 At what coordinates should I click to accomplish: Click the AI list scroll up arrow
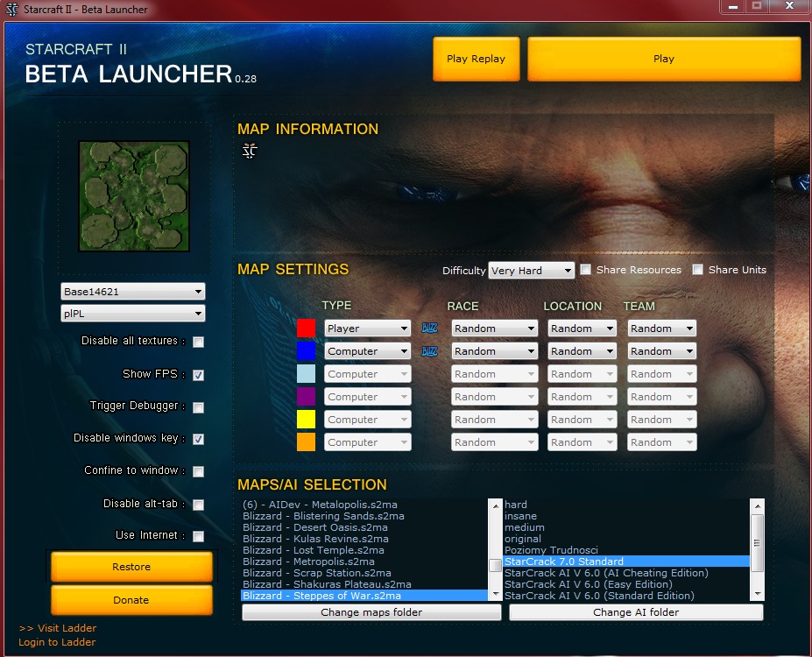[758, 505]
